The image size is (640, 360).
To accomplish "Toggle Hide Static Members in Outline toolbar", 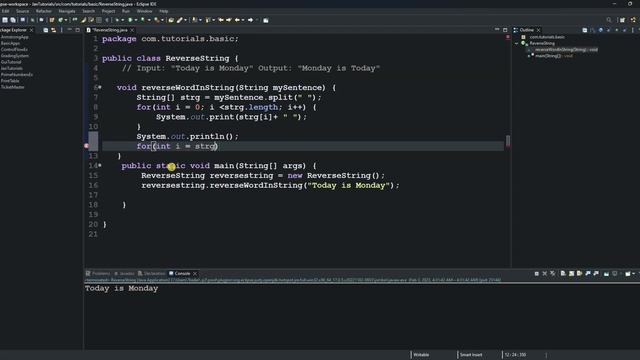I will [x=609, y=30].
